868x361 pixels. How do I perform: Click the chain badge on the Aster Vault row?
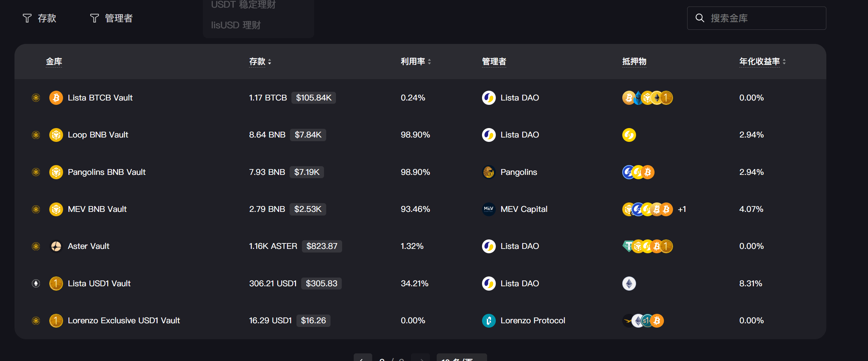[36, 246]
